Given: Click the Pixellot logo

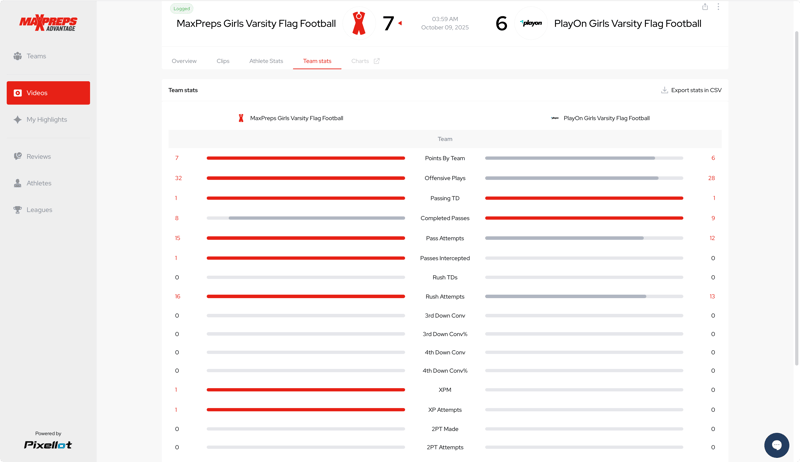Looking at the screenshot, I should pos(48,445).
